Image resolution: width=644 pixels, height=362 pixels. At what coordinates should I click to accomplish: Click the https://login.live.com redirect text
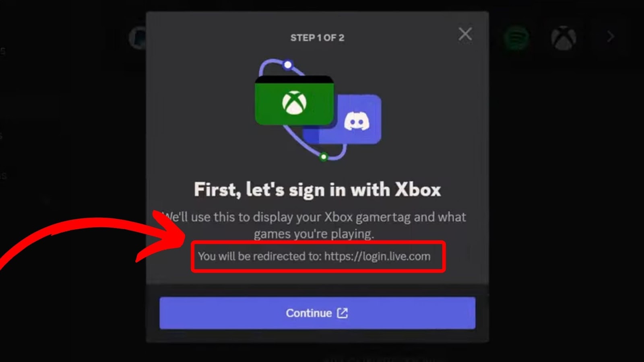point(377,256)
